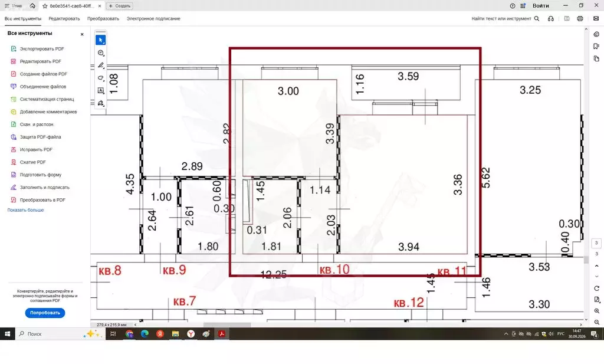Image resolution: width=604 pixels, height=364 pixels.
Task: Choose the add comment tool in floating toolbar
Action: tap(100, 53)
